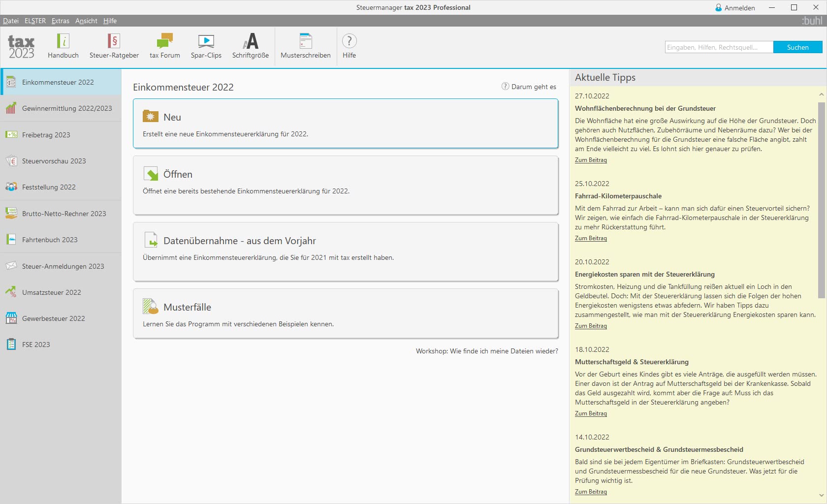This screenshot has height=504, width=827.
Task: Click the Anmelden login text
Action: [739, 8]
